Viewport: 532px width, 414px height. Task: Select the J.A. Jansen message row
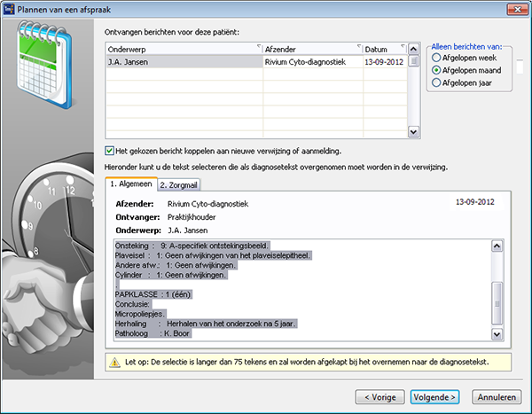[256, 62]
